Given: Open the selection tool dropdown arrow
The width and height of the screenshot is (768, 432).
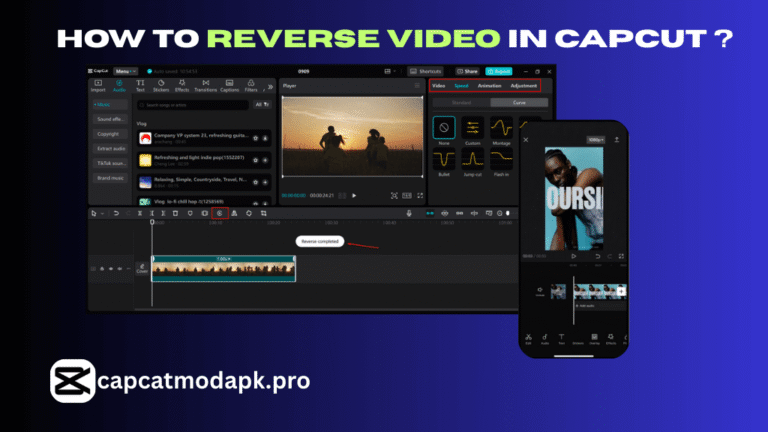Looking at the screenshot, I should coord(102,214).
